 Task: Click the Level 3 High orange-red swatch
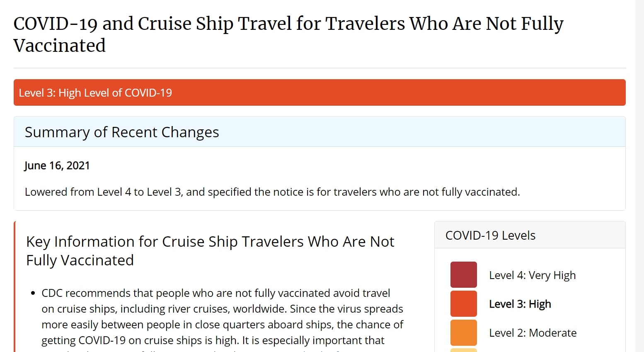[x=463, y=303]
